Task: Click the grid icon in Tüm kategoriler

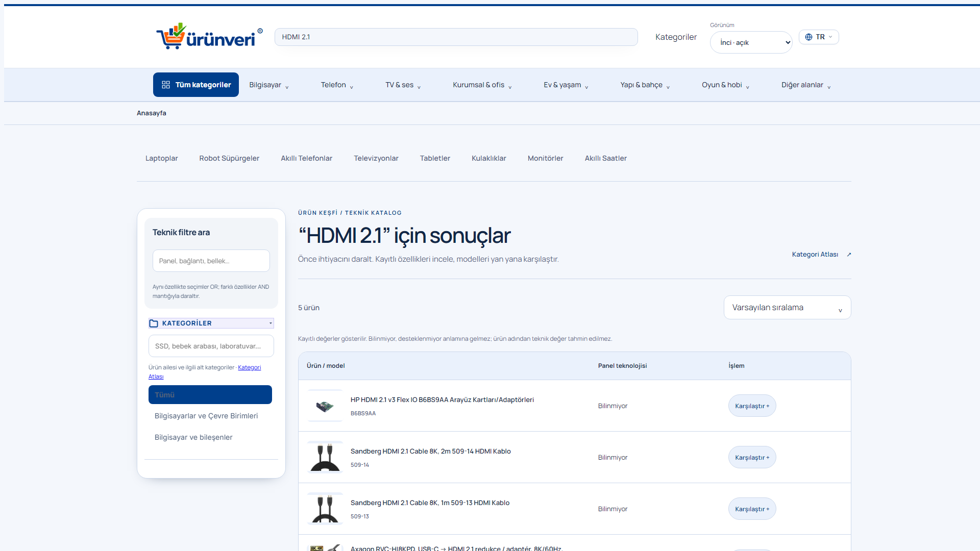Action: click(166, 85)
